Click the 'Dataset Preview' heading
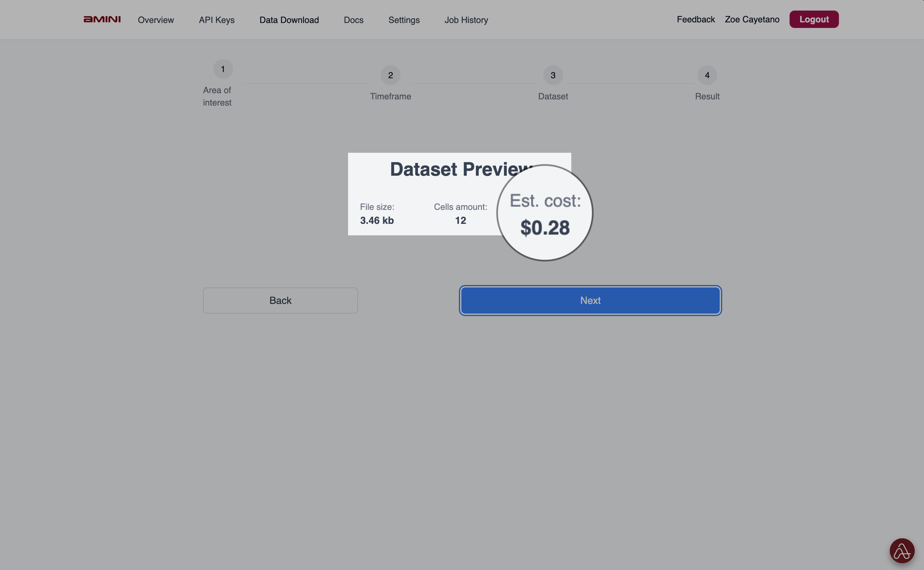This screenshot has height=570, width=924. tap(461, 169)
